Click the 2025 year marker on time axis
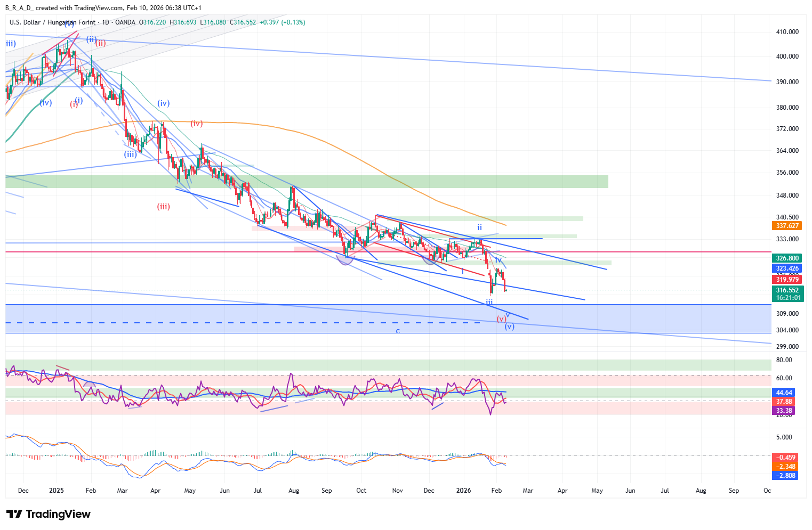The height and width of the screenshot is (530, 812). tap(56, 491)
